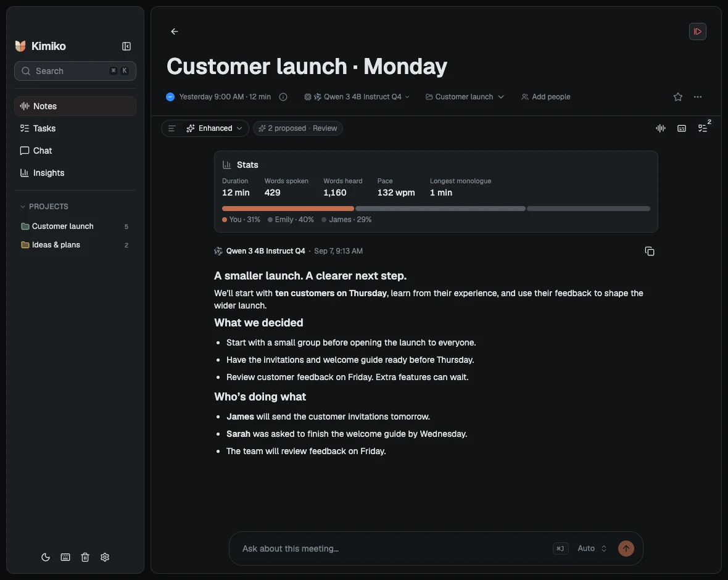Viewport: 728px width, 580px height.
Task: Open the Customer launch folder dropdown
Action: pyautogui.click(x=465, y=97)
